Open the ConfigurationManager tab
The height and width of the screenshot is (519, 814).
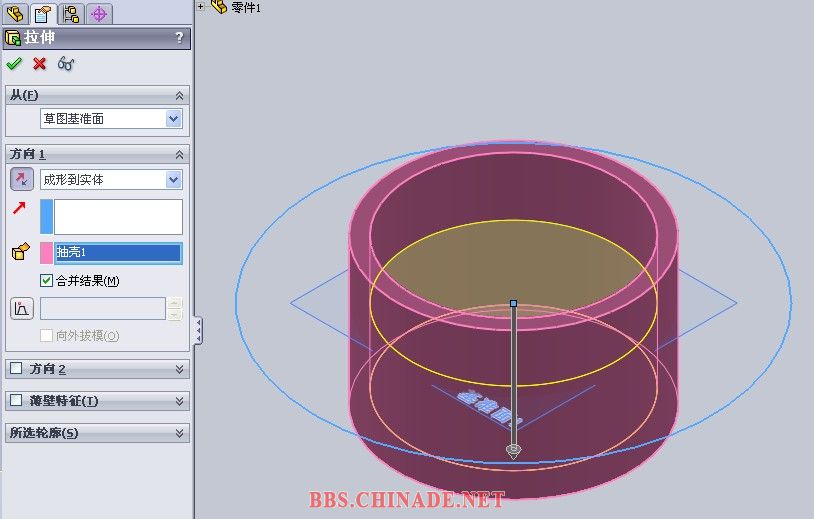click(71, 13)
